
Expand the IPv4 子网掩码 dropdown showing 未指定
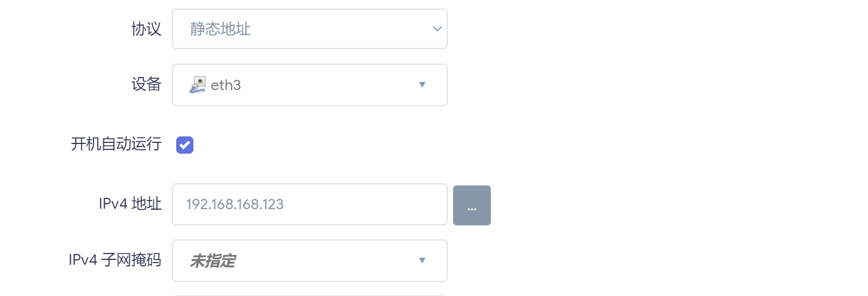click(309, 261)
